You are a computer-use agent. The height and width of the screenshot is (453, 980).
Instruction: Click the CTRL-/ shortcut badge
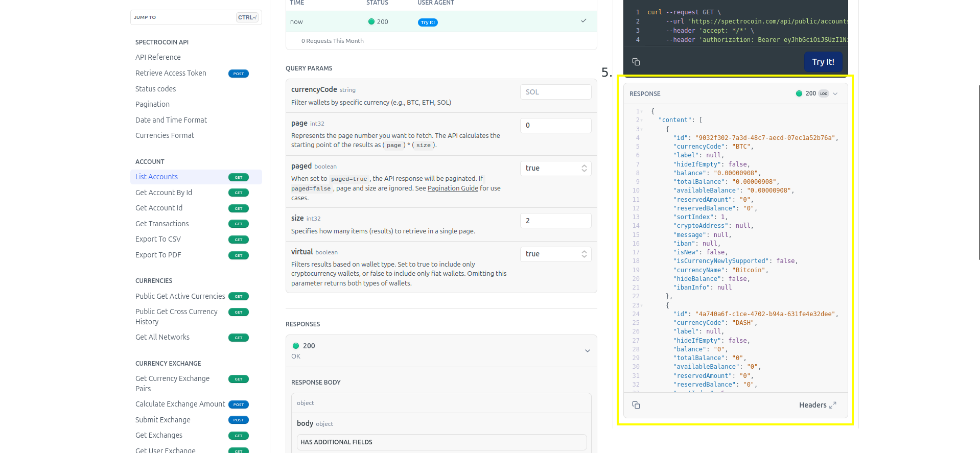pyautogui.click(x=247, y=17)
